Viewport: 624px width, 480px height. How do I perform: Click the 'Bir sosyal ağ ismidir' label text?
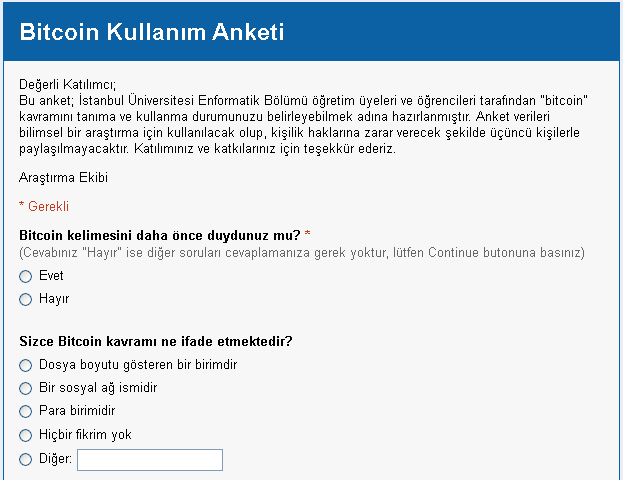pyautogui.click(x=98, y=388)
